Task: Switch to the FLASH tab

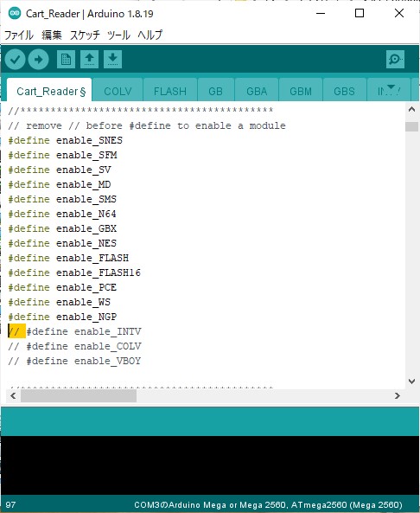Action: pyautogui.click(x=170, y=91)
